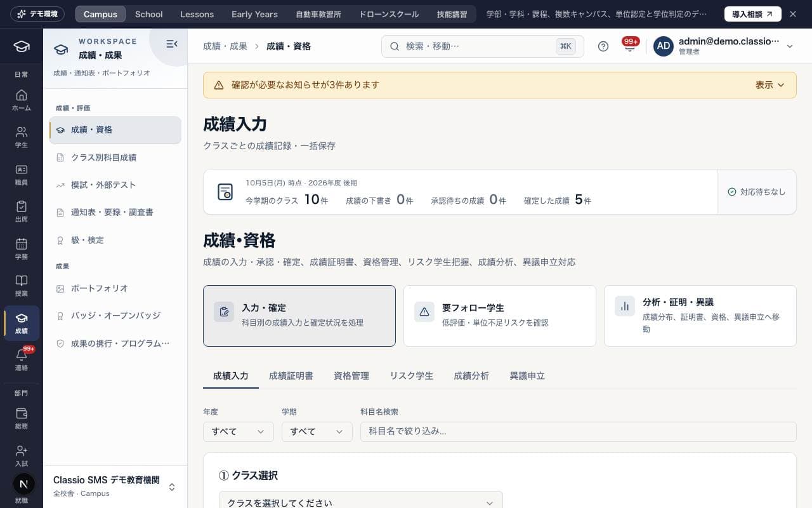Switch to the 資格管理 tab
812x508 pixels.
351,376
